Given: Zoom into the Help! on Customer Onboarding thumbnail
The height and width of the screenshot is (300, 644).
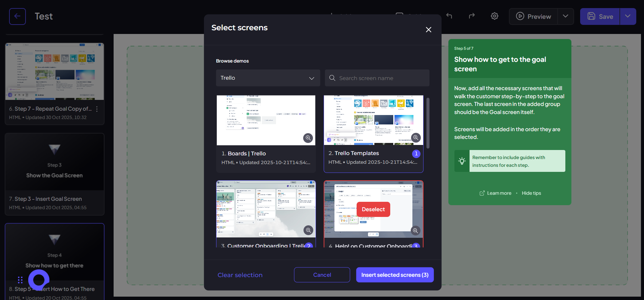Looking at the screenshot, I should point(415,230).
